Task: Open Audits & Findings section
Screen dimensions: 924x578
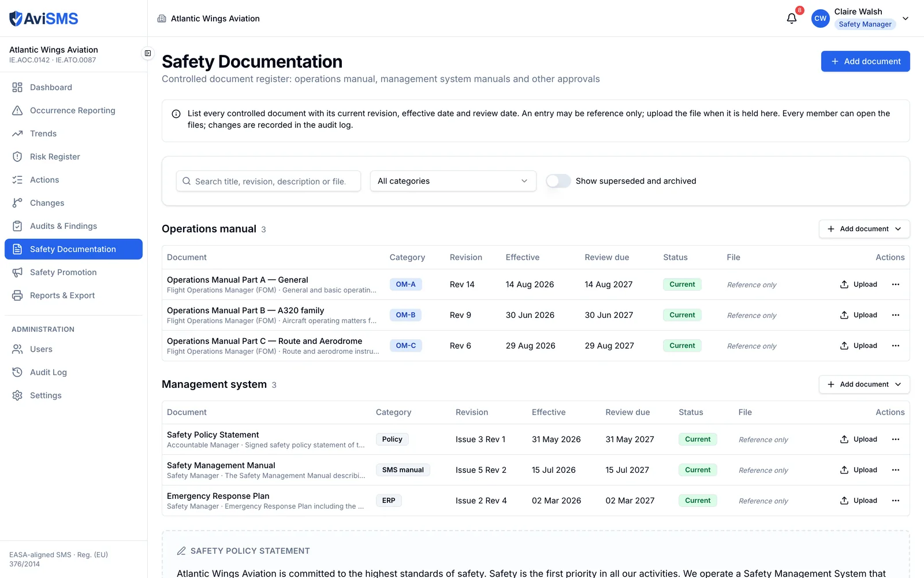Action: tap(73, 226)
